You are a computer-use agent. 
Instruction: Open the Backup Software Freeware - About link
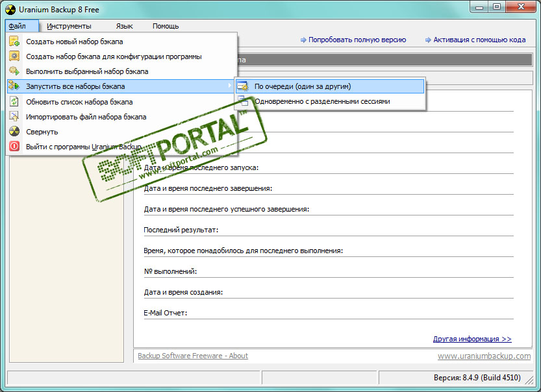click(193, 356)
